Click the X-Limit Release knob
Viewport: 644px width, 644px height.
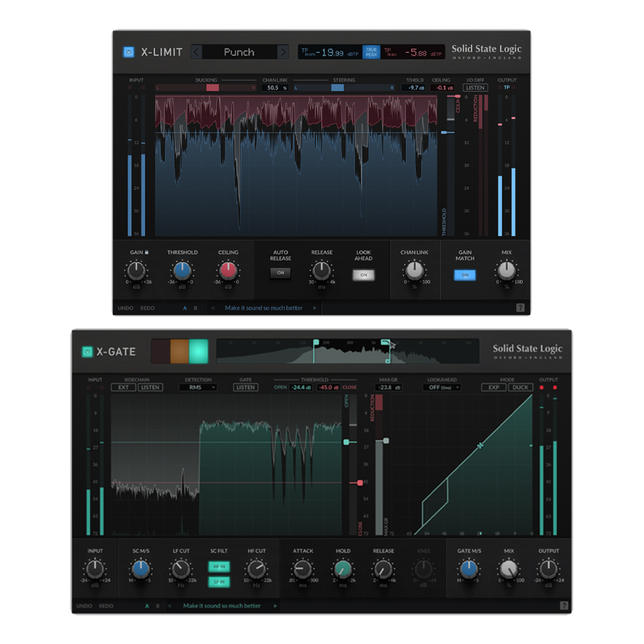(x=321, y=271)
